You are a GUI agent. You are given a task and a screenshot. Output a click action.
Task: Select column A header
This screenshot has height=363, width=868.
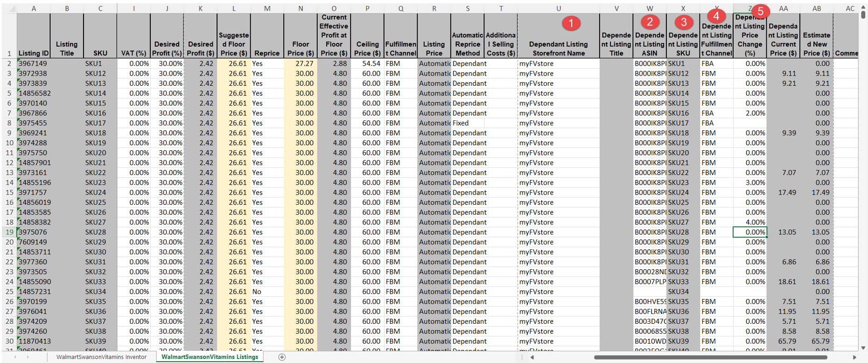pos(34,8)
